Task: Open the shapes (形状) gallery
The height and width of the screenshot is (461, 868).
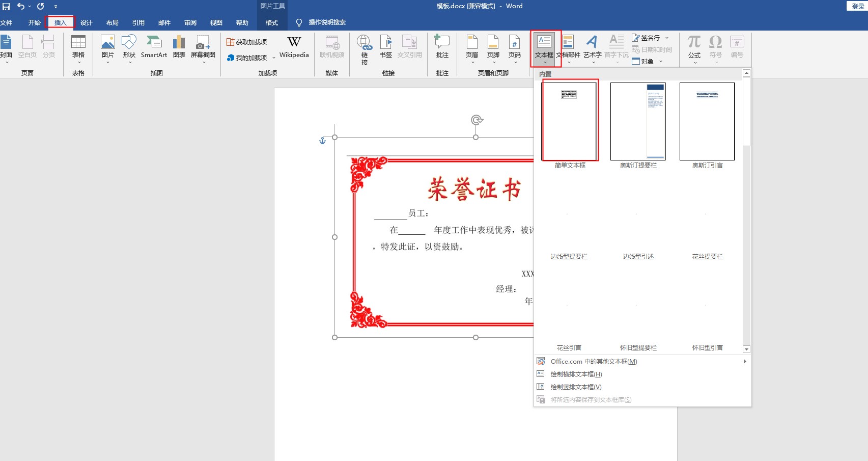Action: coord(129,48)
